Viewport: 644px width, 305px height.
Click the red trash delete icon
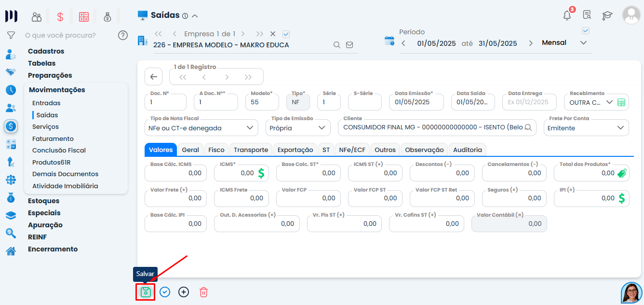pos(203,292)
